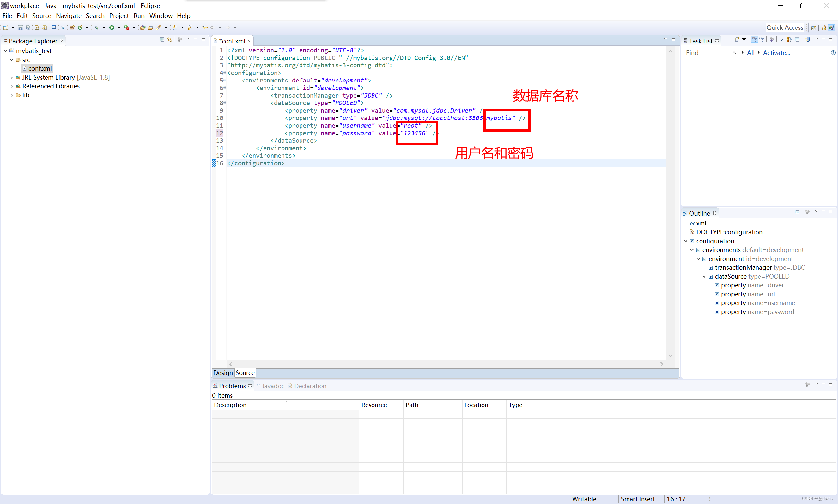
Task: Click Synchronize Changed icon in Task List
Action: [x=807, y=39]
